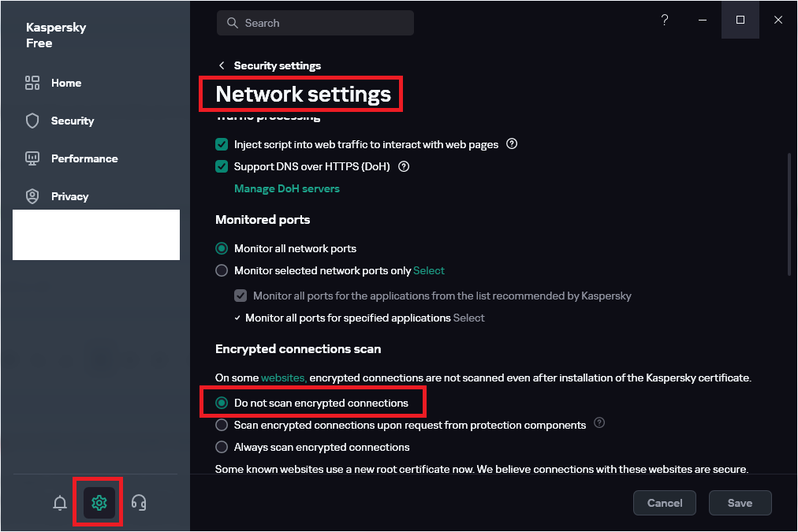Image resolution: width=798 pixels, height=532 pixels.
Task: Toggle Support DNS over HTTPS checkbox
Action: pos(222,166)
